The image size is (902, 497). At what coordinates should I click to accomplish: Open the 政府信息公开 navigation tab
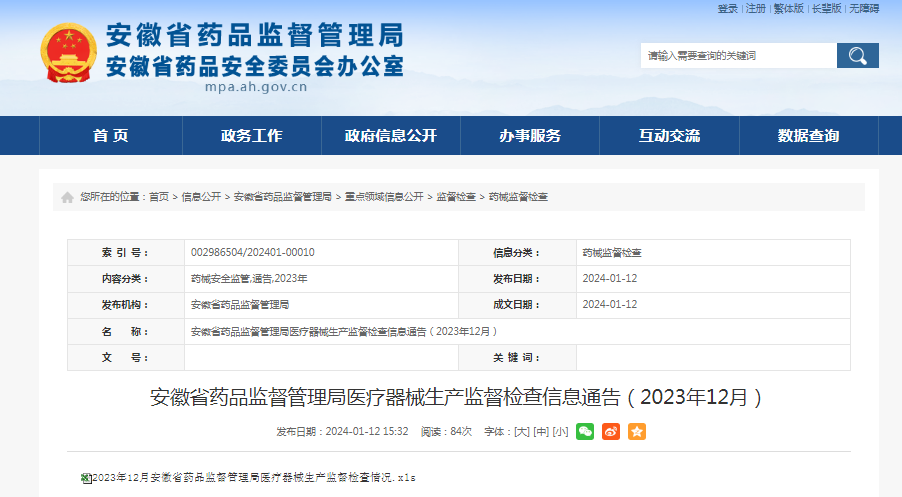(391, 135)
